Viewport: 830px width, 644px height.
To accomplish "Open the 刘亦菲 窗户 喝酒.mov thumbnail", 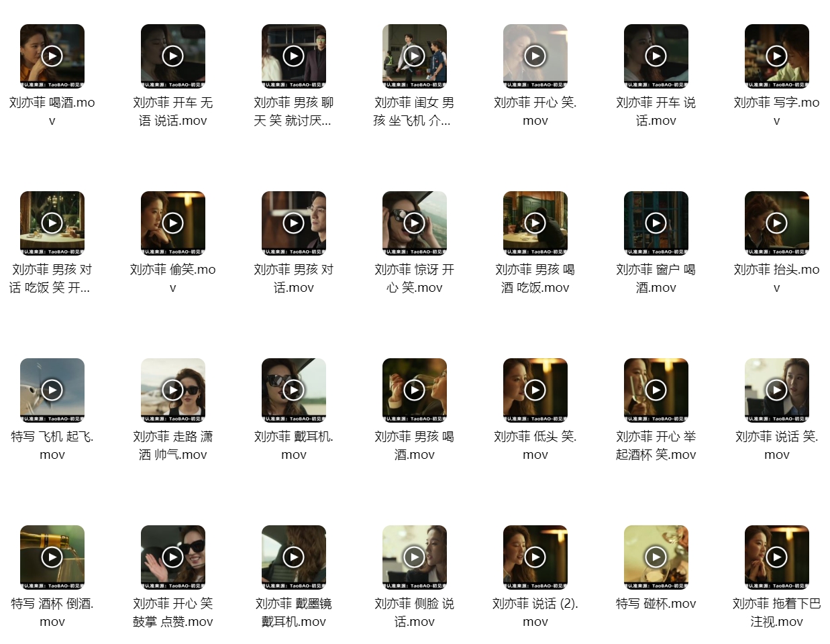I will tap(656, 223).
